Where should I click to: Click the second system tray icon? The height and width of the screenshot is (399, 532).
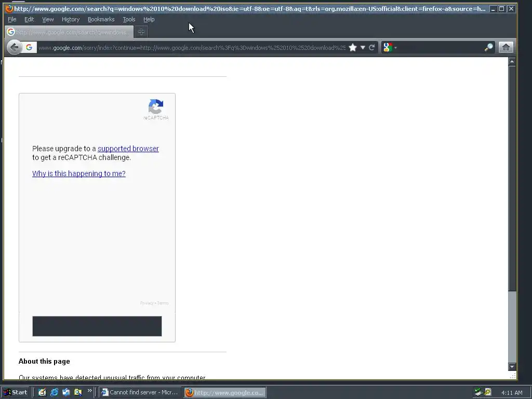click(x=487, y=392)
